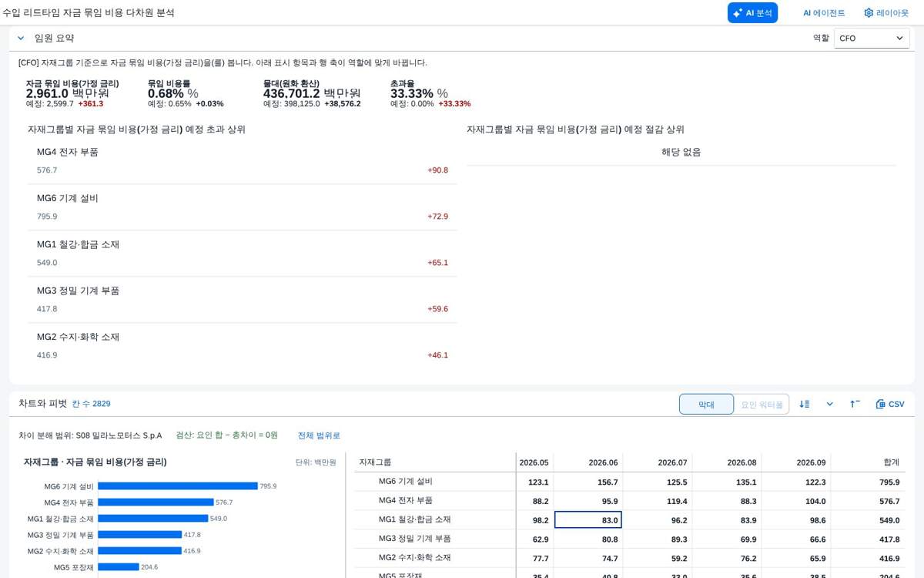Viewport: 924px width, 578px height.
Task: Click 해당 없음 in the savings list
Action: (681, 152)
